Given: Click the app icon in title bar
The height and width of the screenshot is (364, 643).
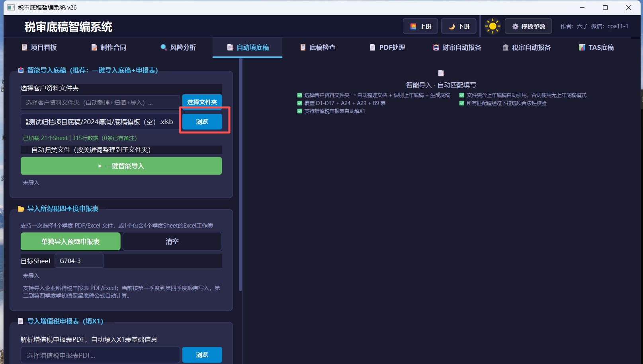Looking at the screenshot, I should click(11, 8).
